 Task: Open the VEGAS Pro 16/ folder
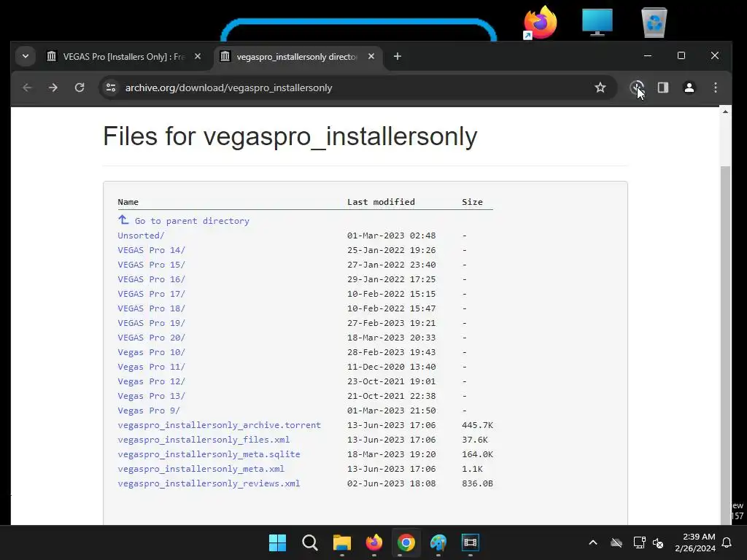(152, 279)
